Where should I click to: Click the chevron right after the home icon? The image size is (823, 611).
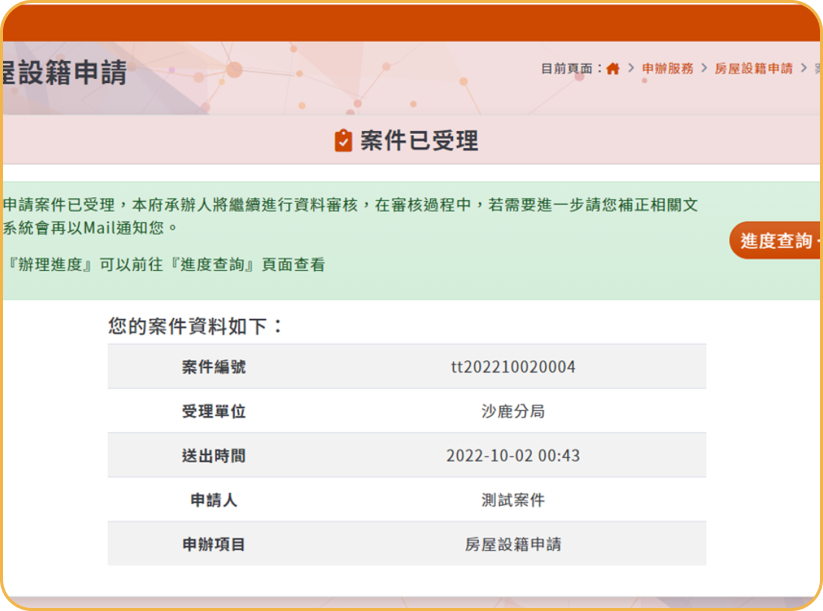(631, 69)
